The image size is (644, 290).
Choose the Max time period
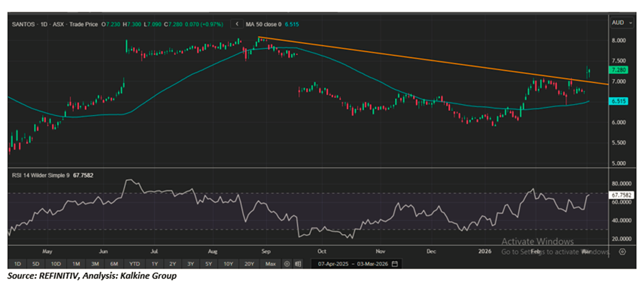click(270, 264)
